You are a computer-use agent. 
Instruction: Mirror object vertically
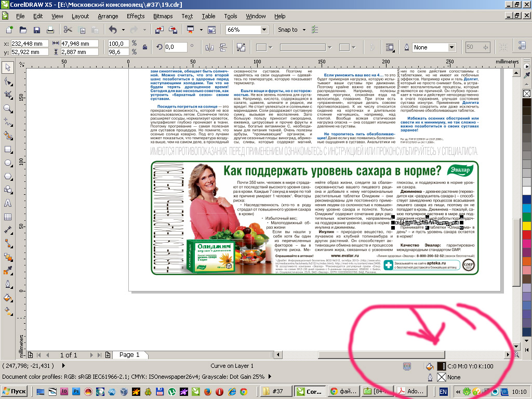223,47
